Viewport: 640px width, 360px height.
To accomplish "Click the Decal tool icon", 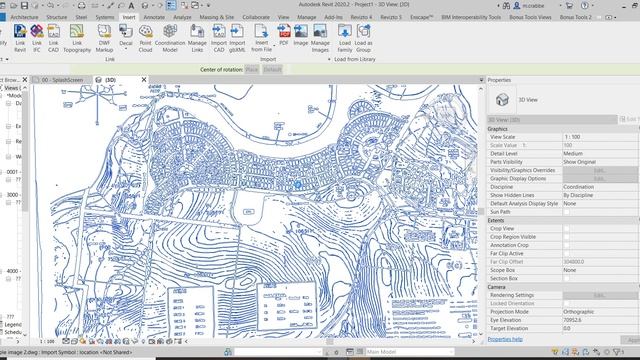I will pyautogui.click(x=126, y=32).
